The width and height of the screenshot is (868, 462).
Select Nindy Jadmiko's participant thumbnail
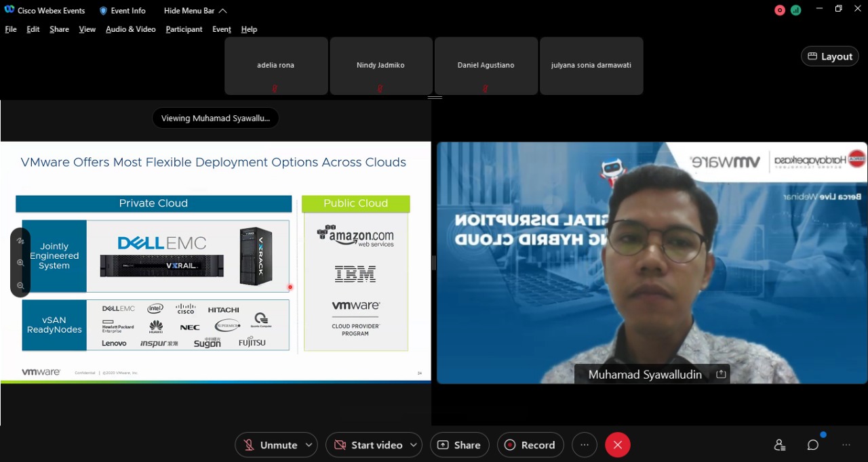[380, 66]
